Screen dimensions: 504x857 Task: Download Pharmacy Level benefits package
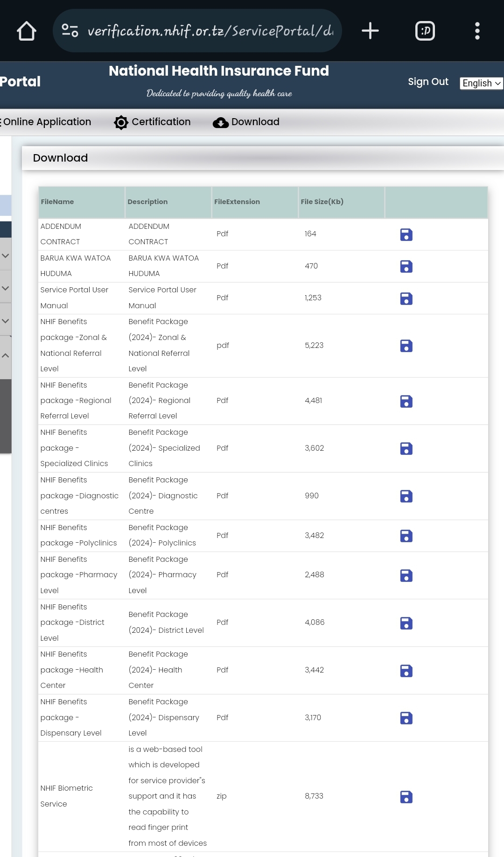(406, 575)
